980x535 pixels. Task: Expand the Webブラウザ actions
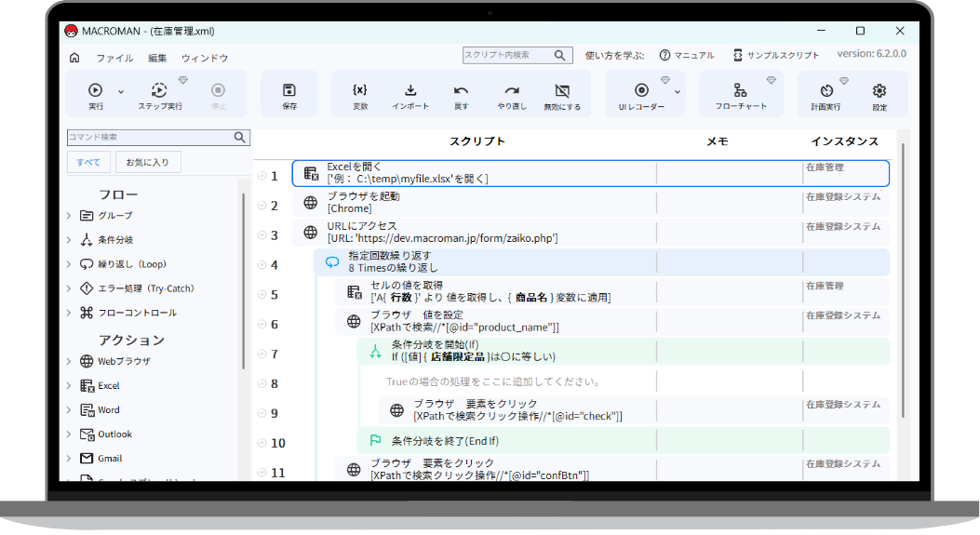[x=69, y=361]
